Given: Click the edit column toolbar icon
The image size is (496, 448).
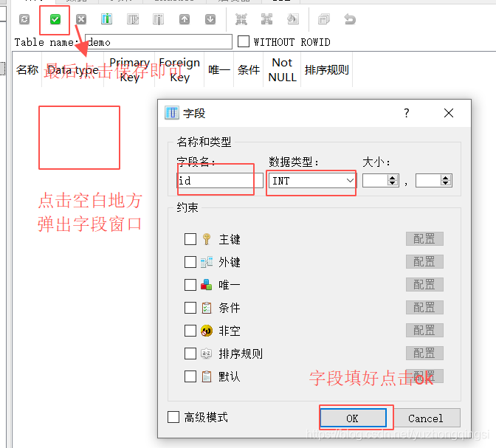Looking at the screenshot, I should tap(133, 19).
